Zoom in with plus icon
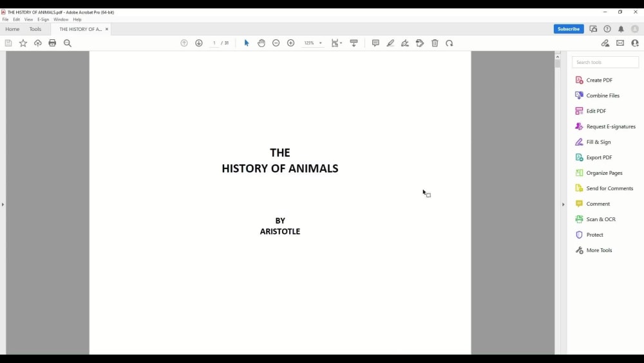Viewport: 644px width, 363px height. [291, 43]
